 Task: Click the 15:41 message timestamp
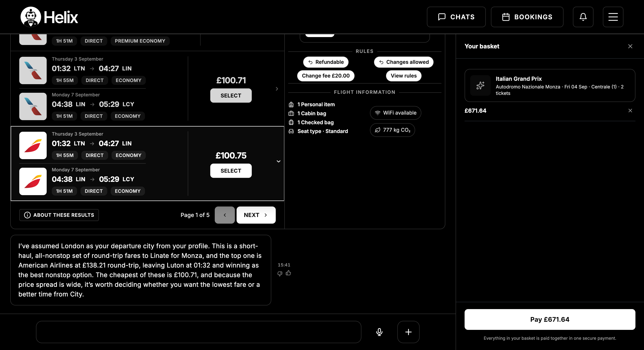(x=284, y=265)
